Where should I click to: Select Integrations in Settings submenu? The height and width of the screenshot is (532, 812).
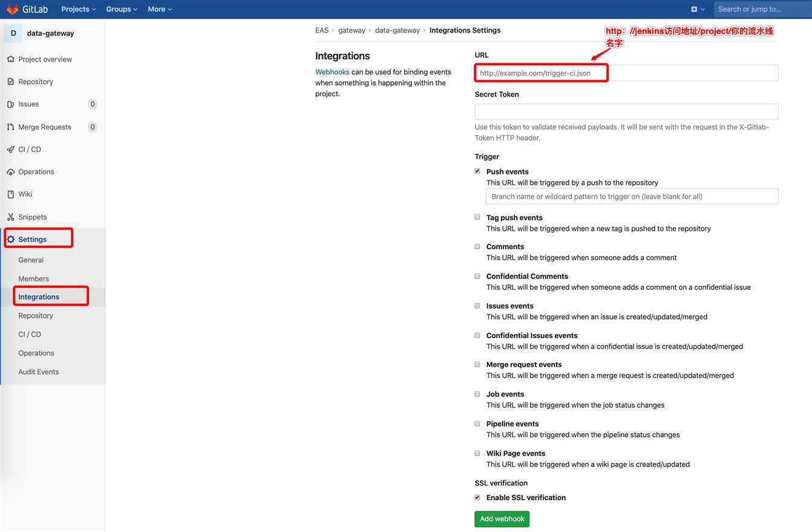pos(39,297)
